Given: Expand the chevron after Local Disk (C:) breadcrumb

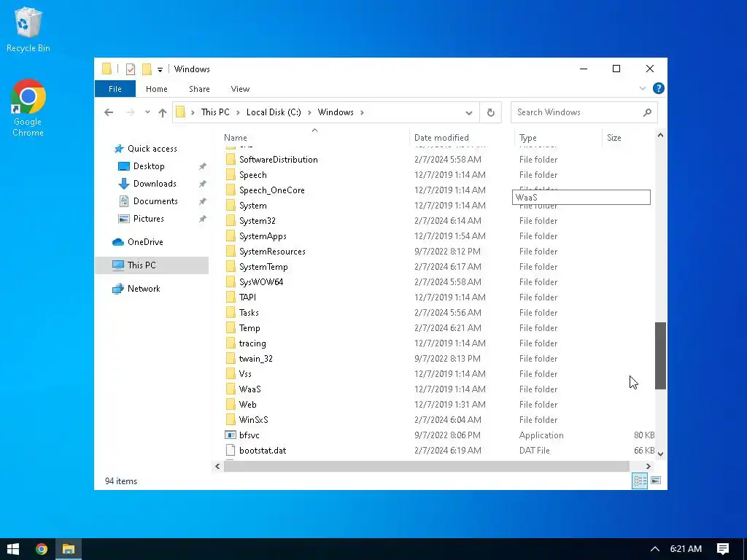Looking at the screenshot, I should (x=309, y=112).
